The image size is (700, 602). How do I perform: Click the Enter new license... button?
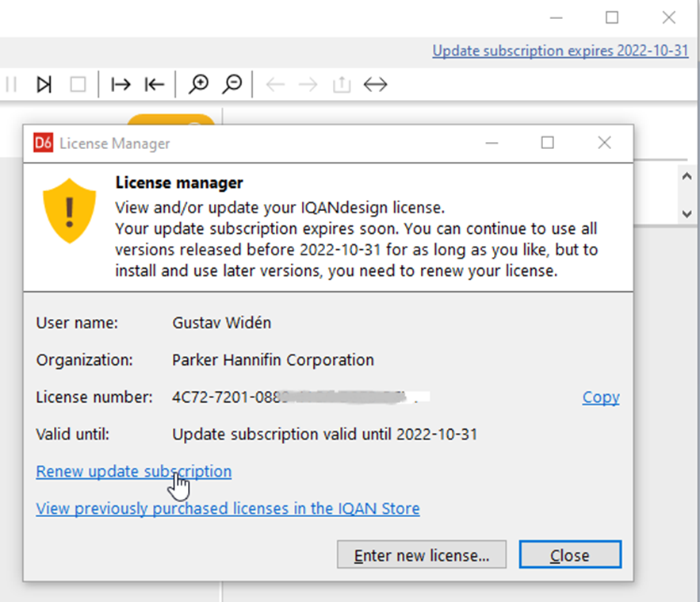point(422,554)
